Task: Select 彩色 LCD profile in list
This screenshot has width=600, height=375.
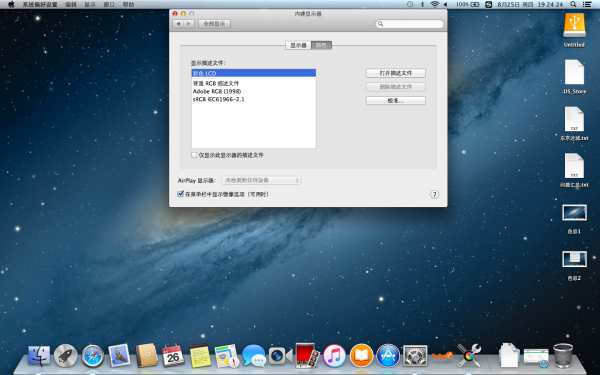Action: (x=254, y=73)
